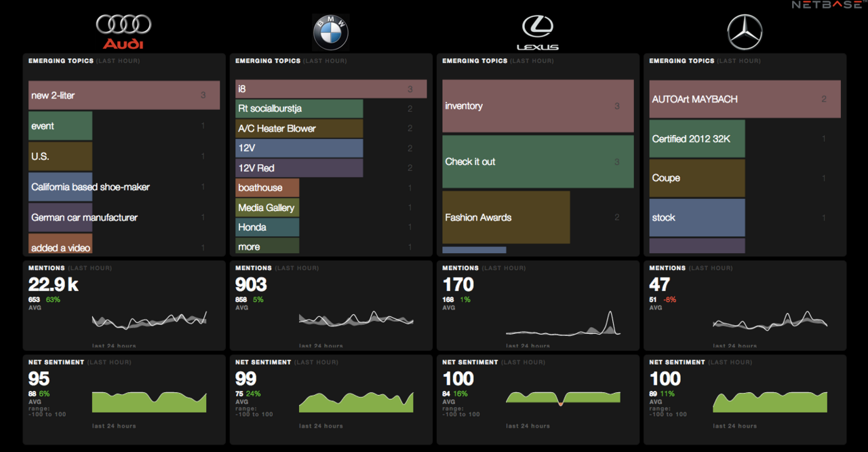868x452 pixels.
Task: Select BMW's 'i8' topic bar
Action: tap(331, 89)
